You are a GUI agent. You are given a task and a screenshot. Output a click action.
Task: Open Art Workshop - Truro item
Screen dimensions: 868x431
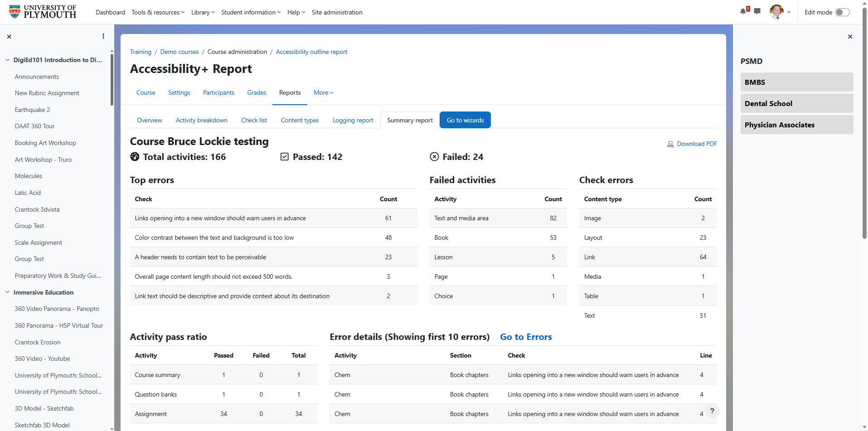point(43,160)
